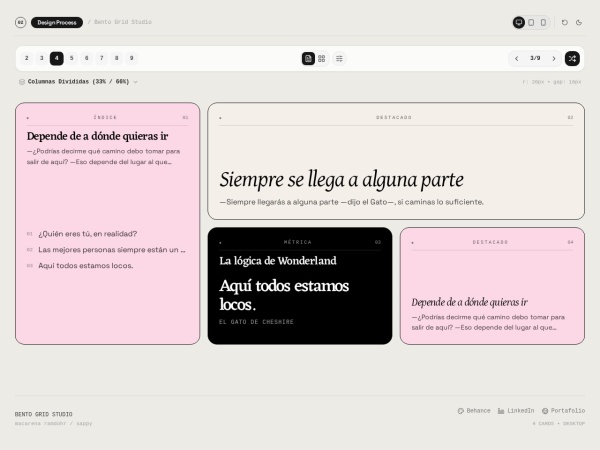Go to next layout with right chevron
The height and width of the screenshot is (450, 600).
point(554,59)
